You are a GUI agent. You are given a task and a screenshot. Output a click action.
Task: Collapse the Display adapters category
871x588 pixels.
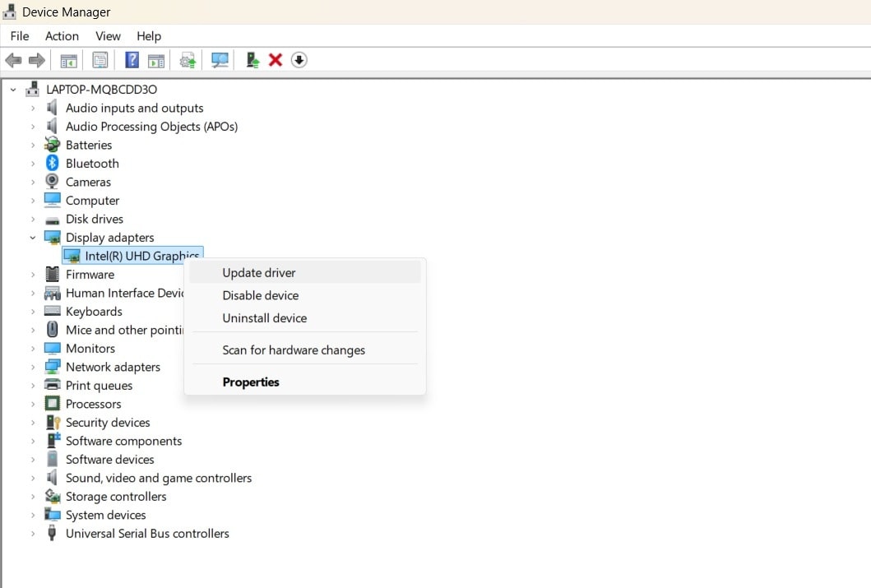[33, 238]
